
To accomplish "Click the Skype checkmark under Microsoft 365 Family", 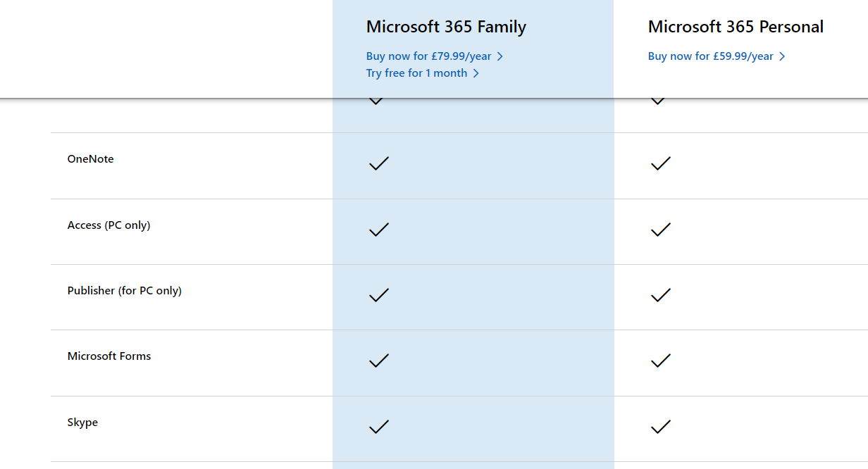I will (379, 427).
